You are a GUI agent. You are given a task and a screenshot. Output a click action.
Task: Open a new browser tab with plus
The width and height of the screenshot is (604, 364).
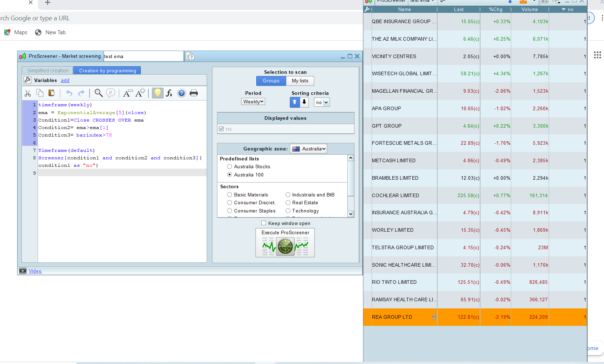(x=47, y=3)
